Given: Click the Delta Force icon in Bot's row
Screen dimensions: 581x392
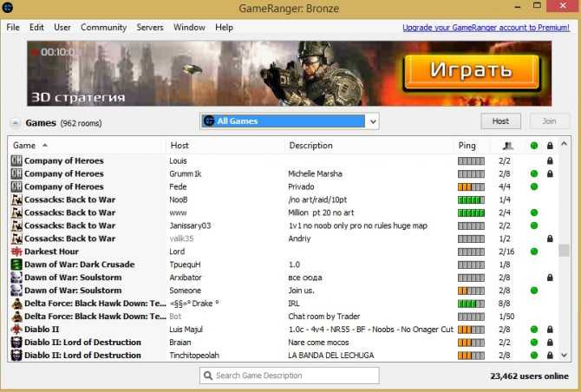Looking at the screenshot, I should tap(16, 317).
